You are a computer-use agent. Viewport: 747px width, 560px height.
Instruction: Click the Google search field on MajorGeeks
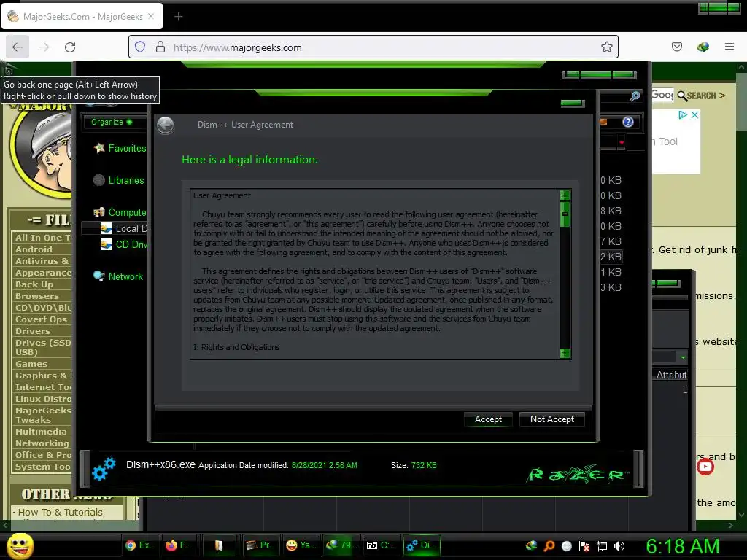tap(662, 95)
